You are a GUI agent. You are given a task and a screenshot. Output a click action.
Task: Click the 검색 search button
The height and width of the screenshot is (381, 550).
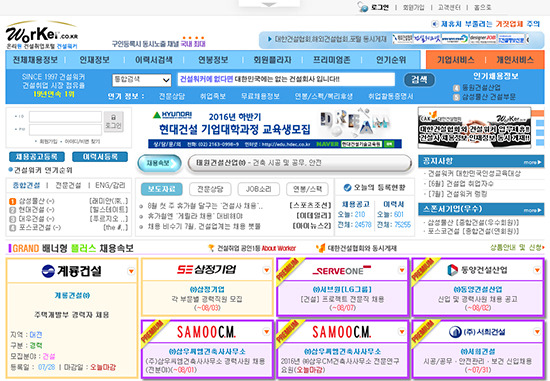point(419,80)
